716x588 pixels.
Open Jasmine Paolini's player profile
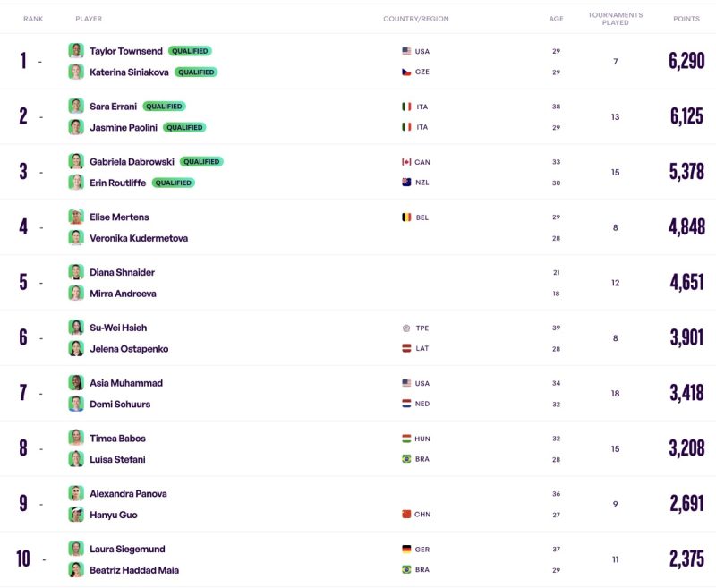(124, 127)
